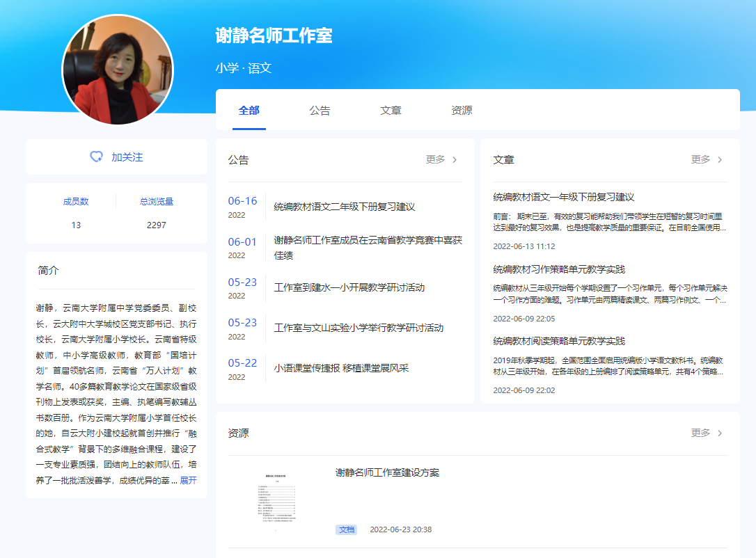Open announcement 统编教材语文二年级下册复习建议
The height and width of the screenshot is (558, 756).
345,207
